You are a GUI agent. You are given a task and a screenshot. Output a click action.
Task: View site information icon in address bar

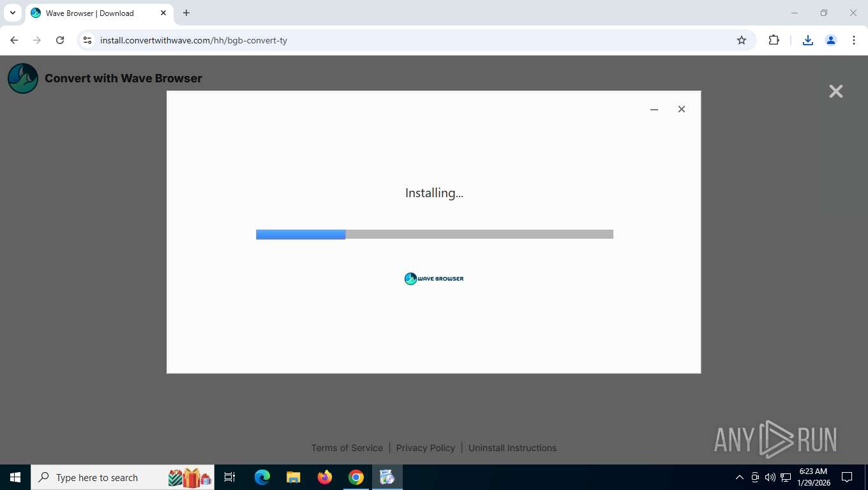88,40
